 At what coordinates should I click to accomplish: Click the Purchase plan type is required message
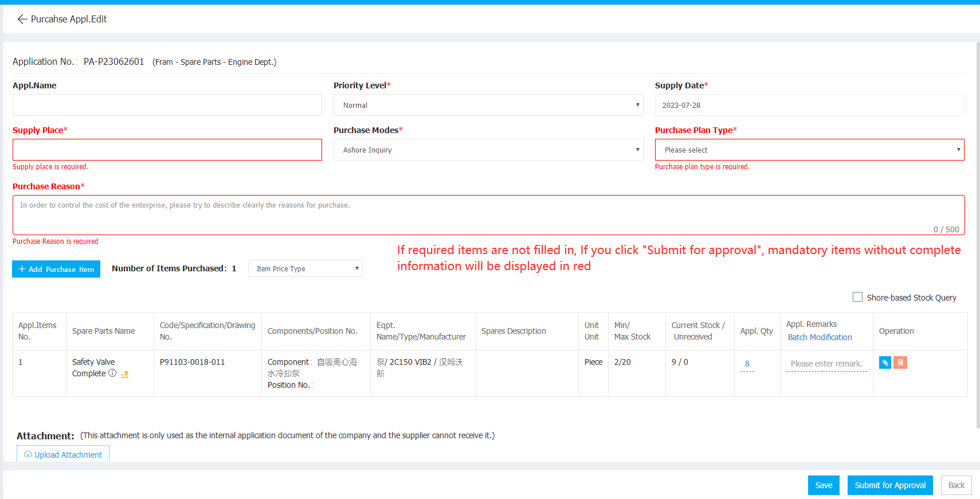[x=702, y=167]
